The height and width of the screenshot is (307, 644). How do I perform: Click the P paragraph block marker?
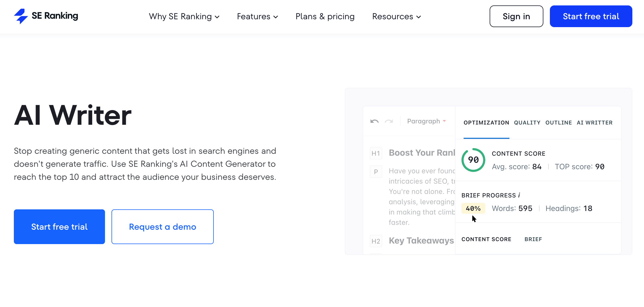(x=376, y=172)
